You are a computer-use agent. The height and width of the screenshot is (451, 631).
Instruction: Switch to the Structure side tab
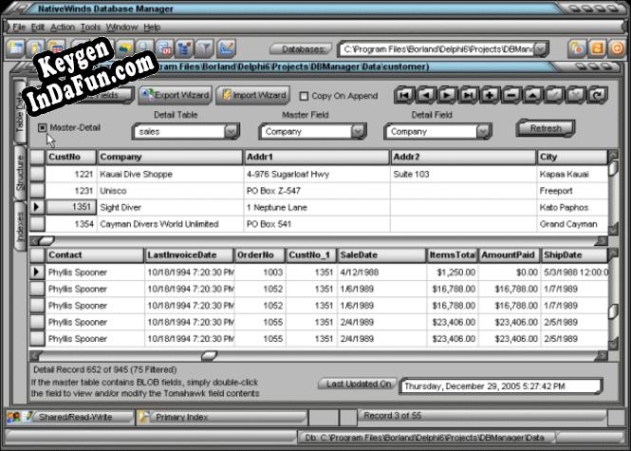click(x=20, y=172)
